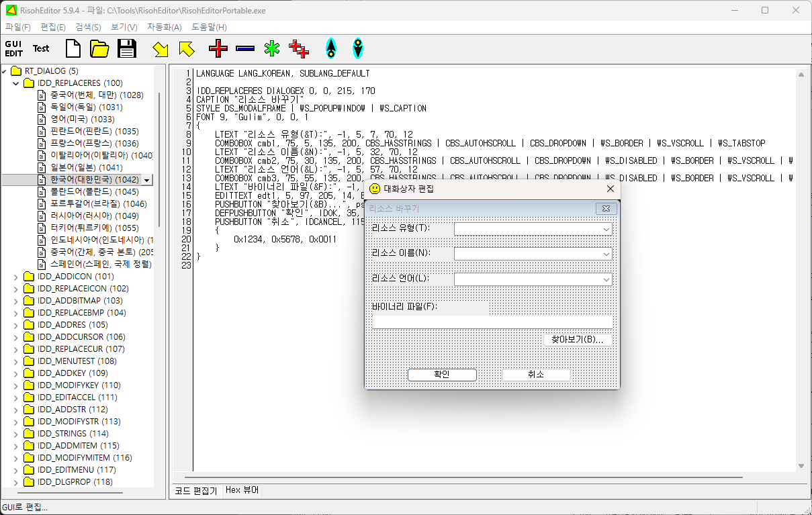
Task: Open dropdown arrow on 한국어(대한민국) (1042) item
Action: coord(147,180)
